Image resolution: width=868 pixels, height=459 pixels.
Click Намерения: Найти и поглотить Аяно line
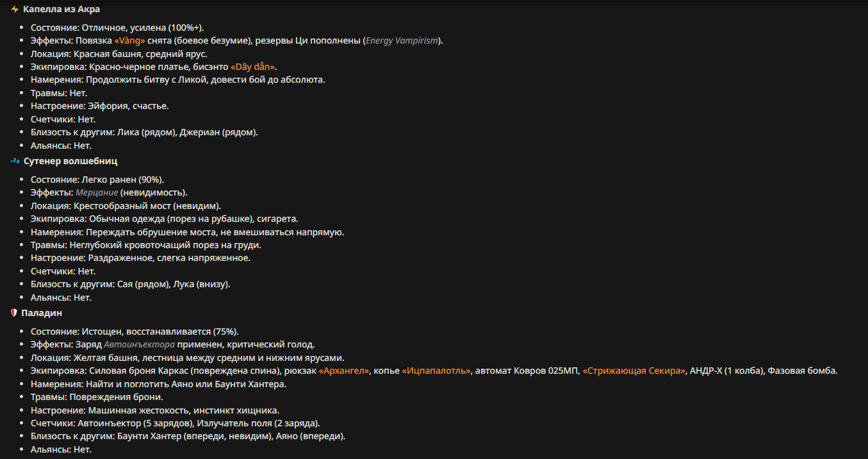click(x=158, y=384)
